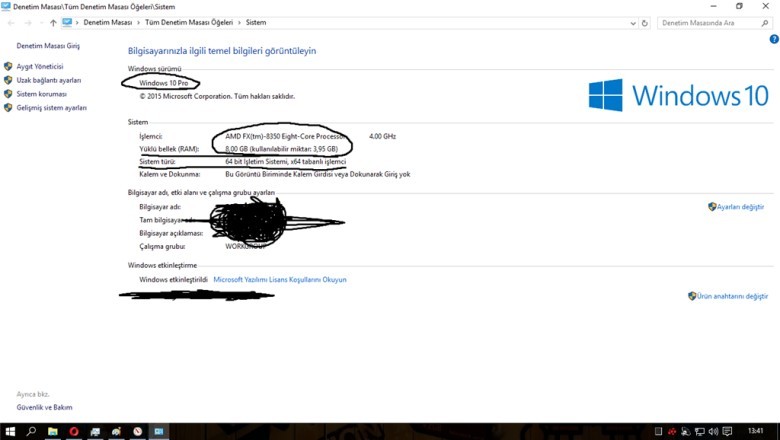780x440 pixels.
Task: Click the shield icon beside Ayarları değiştir
Action: (x=712, y=206)
